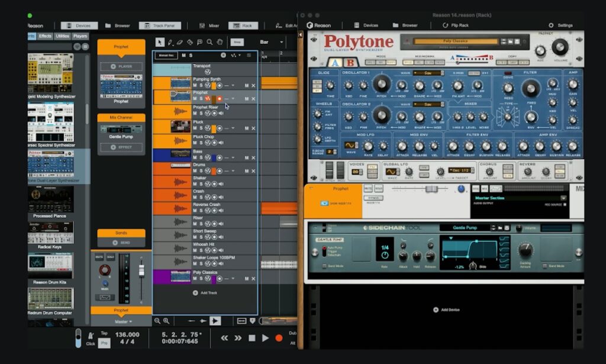Activate the Magnify tool
606x364 pixels.
(209, 42)
